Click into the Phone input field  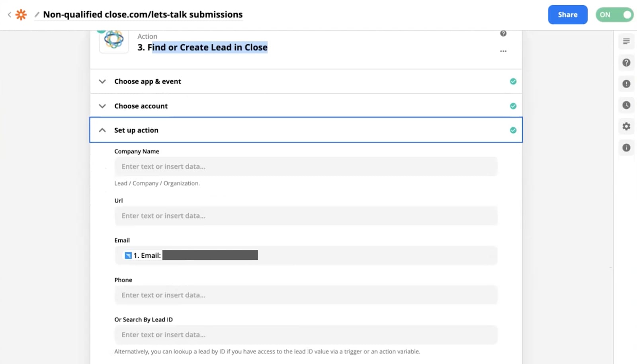click(x=306, y=295)
